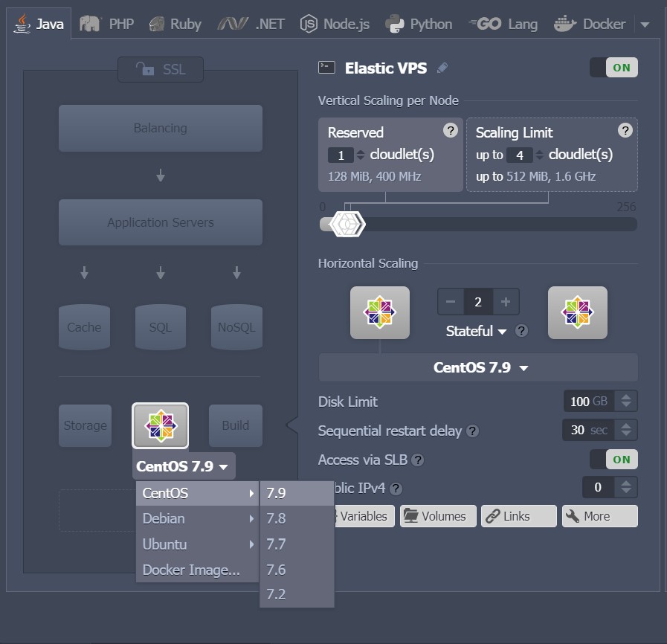The image size is (667, 644).
Task: Switch to the Java tab
Action: (39, 24)
